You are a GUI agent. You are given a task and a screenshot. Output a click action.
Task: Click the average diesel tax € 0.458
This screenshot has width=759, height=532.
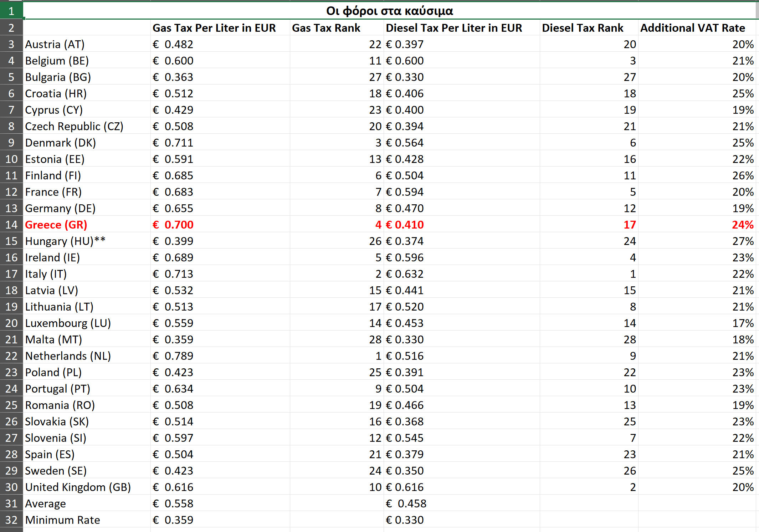[462, 503]
